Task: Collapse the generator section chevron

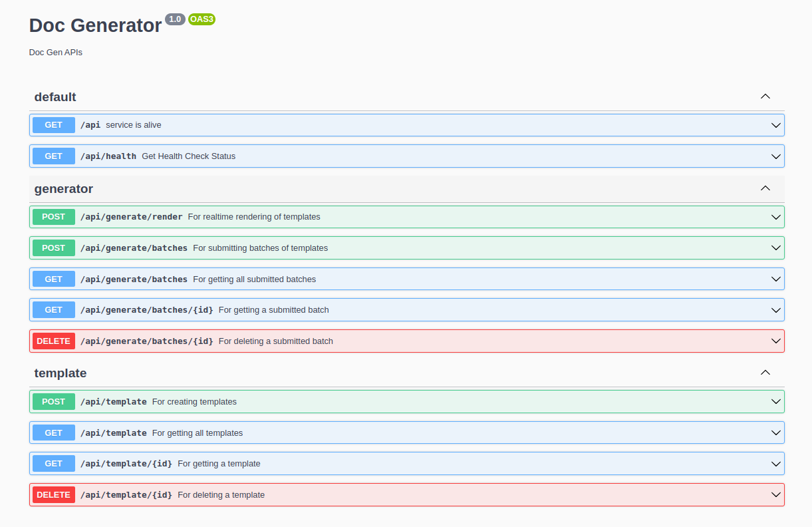Action: [765, 188]
